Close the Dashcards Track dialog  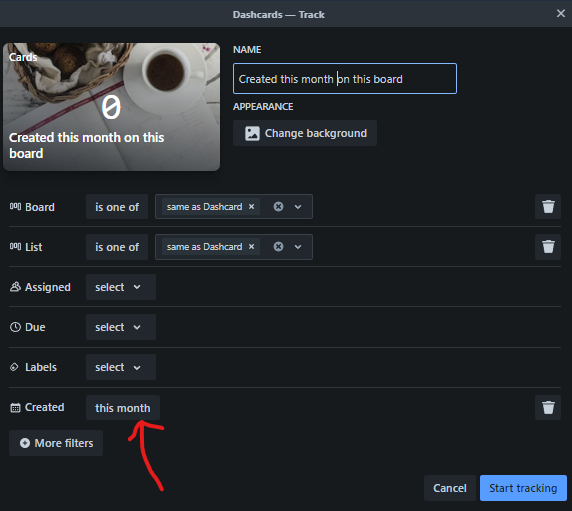click(561, 13)
